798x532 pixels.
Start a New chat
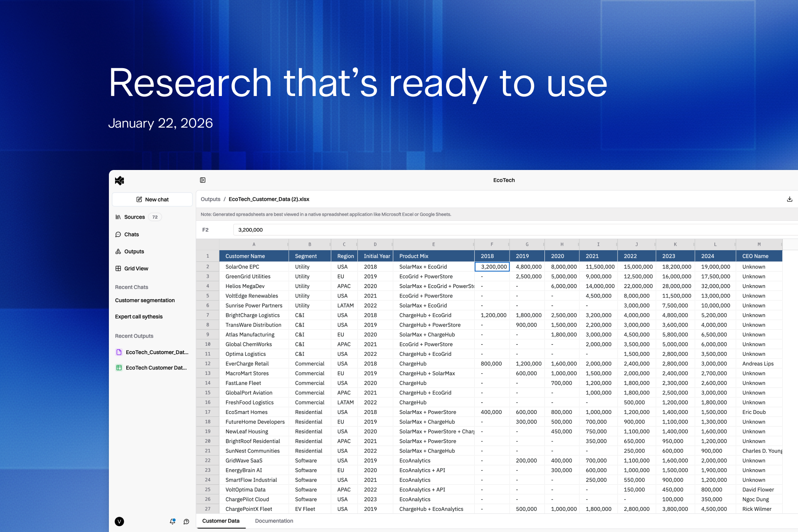click(x=152, y=199)
